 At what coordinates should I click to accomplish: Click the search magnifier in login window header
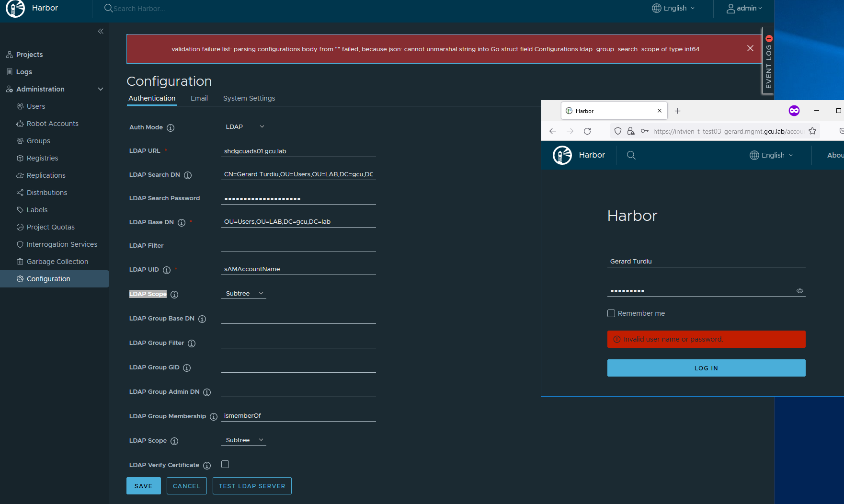(x=631, y=155)
